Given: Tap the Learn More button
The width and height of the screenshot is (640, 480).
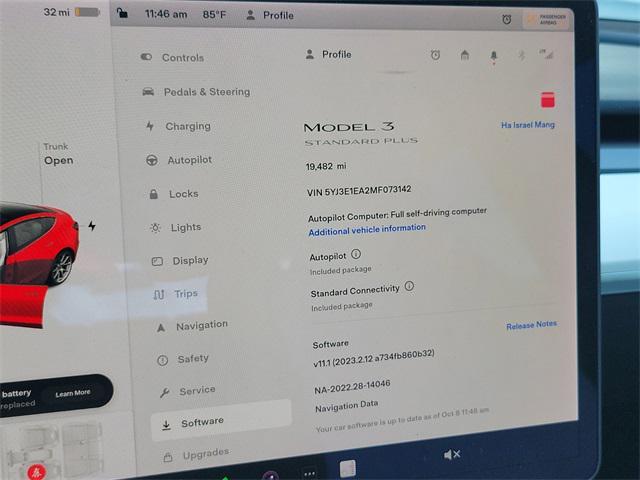Looking at the screenshot, I should click(72, 393).
